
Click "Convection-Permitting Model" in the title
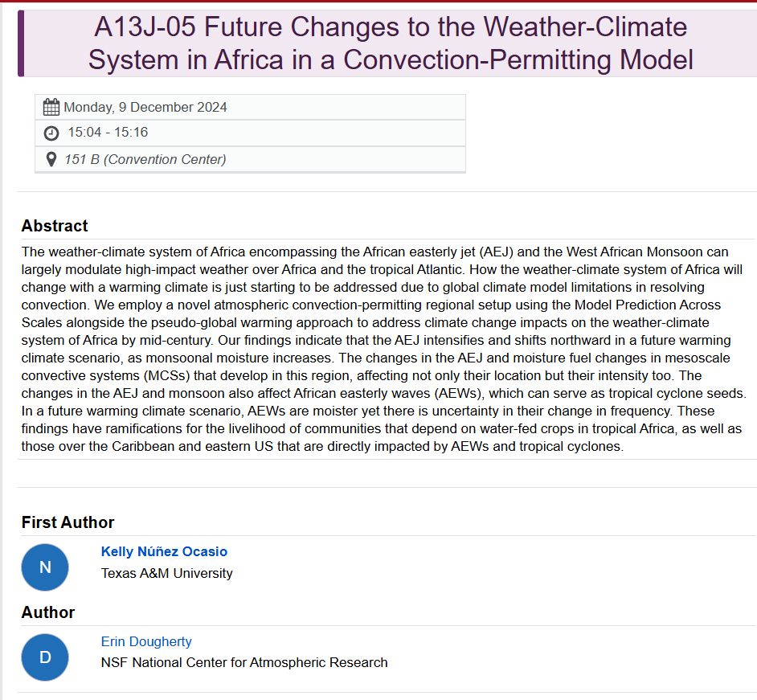coord(518,59)
